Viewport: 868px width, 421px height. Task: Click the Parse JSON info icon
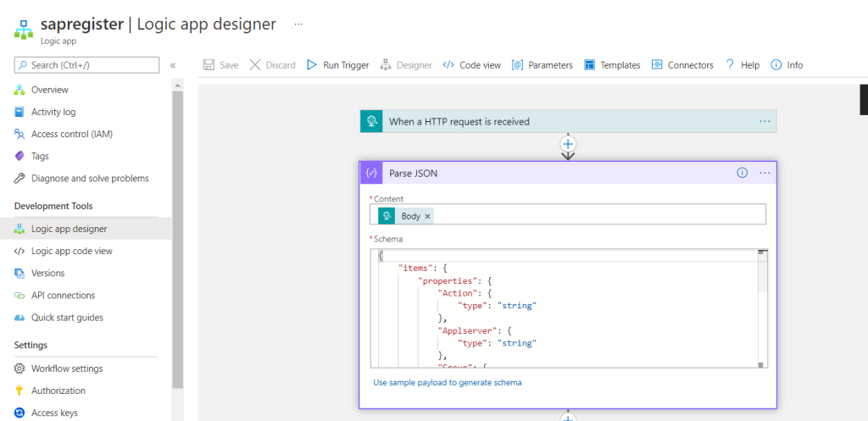pos(743,173)
